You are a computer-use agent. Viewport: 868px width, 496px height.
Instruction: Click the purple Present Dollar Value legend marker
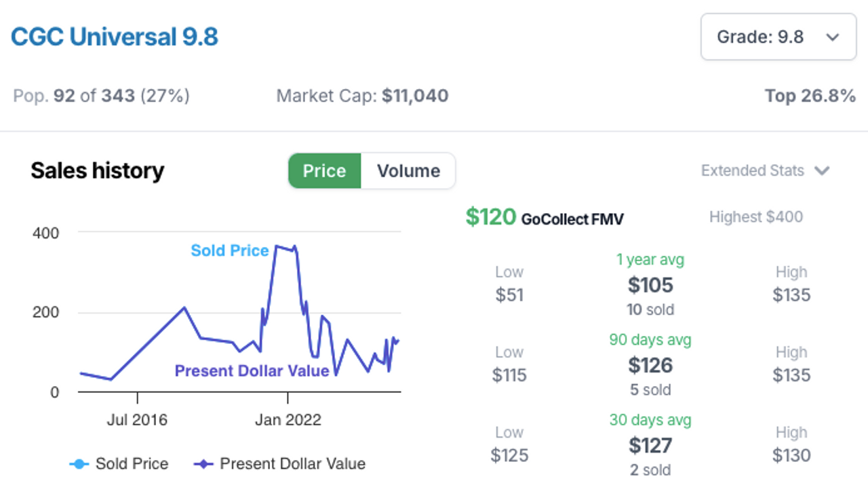[204, 464]
